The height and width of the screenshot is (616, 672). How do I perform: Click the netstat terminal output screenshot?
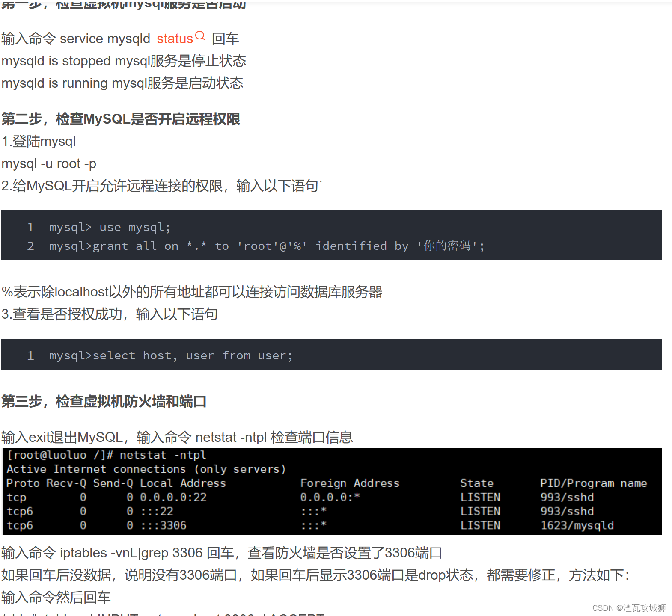332,492
